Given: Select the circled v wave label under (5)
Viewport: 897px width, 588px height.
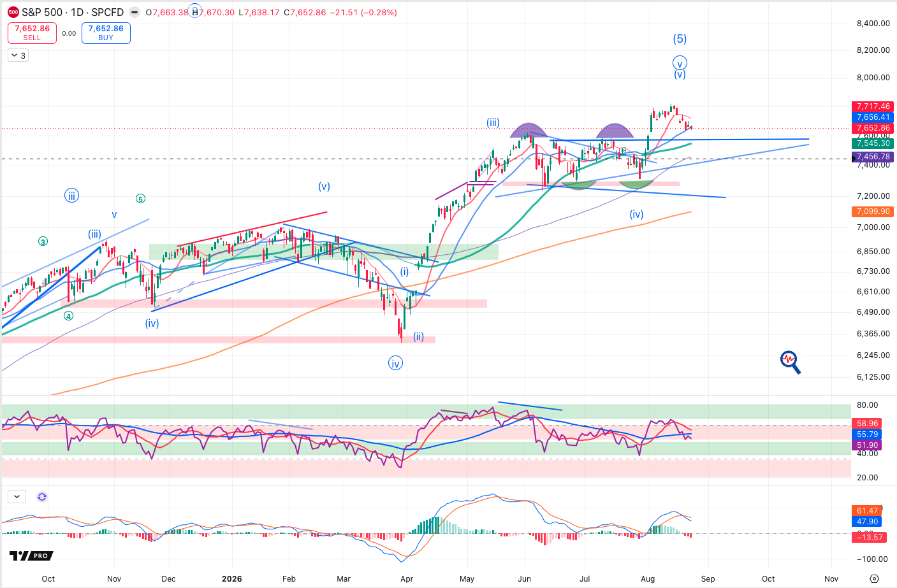Looking at the screenshot, I should tap(680, 63).
